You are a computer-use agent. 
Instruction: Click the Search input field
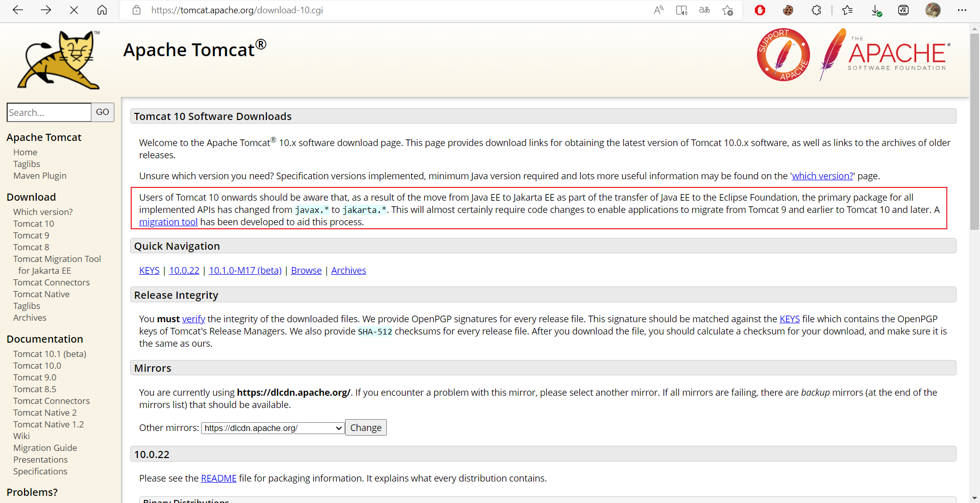[49, 112]
